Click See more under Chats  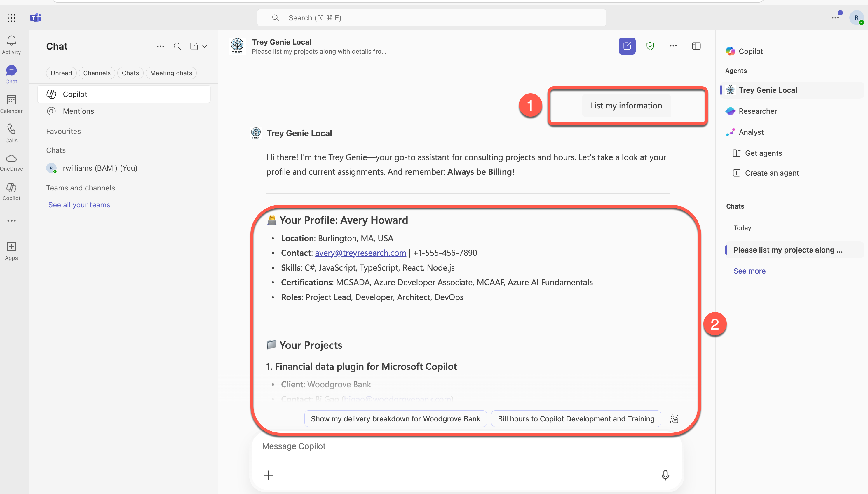pos(749,271)
